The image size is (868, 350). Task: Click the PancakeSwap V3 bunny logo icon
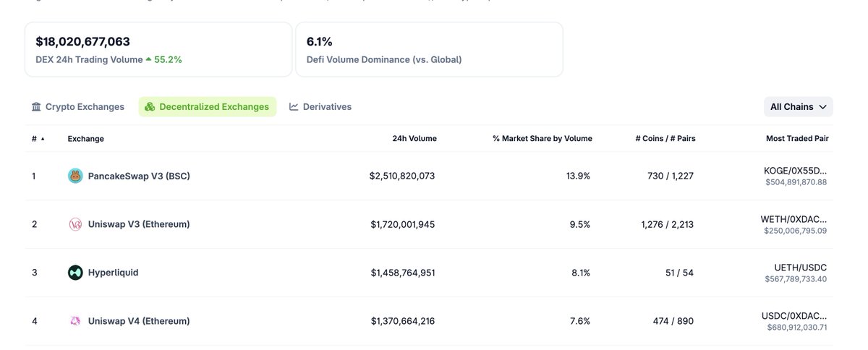75,176
